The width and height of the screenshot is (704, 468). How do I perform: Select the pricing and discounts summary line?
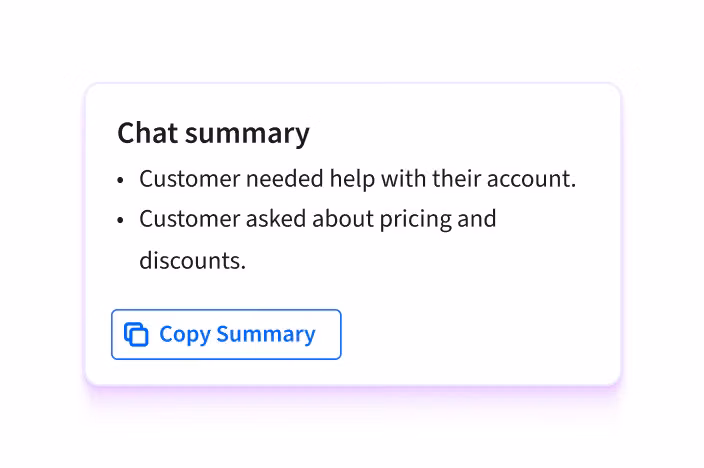point(317,219)
